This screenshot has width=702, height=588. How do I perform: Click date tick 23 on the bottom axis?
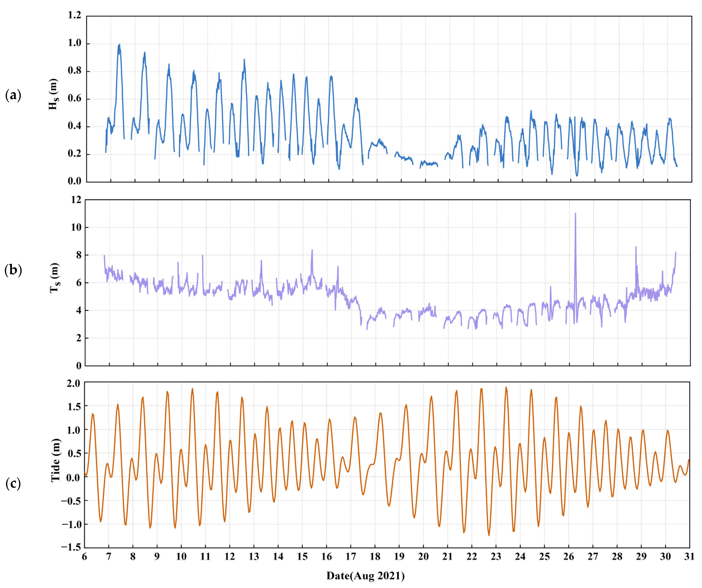496,557
